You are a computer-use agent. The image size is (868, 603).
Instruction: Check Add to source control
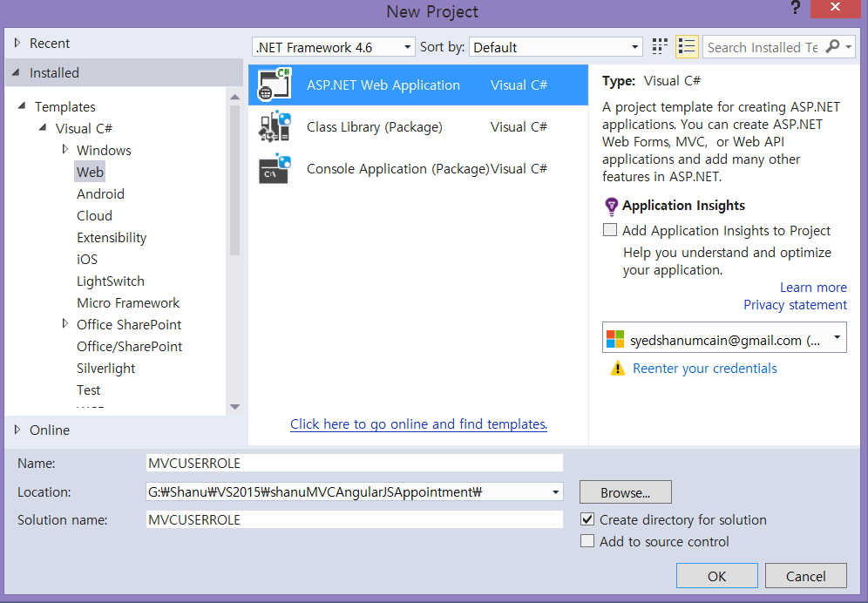587,541
